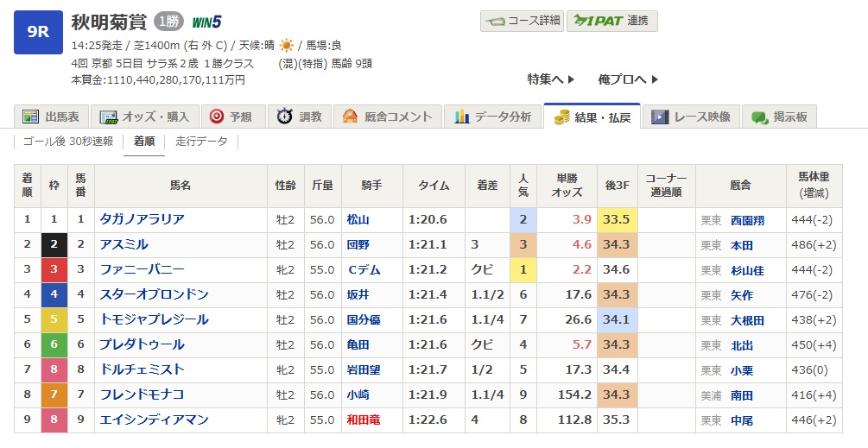
Task: Click the 調教 stopwatch icon
Action: click(285, 117)
